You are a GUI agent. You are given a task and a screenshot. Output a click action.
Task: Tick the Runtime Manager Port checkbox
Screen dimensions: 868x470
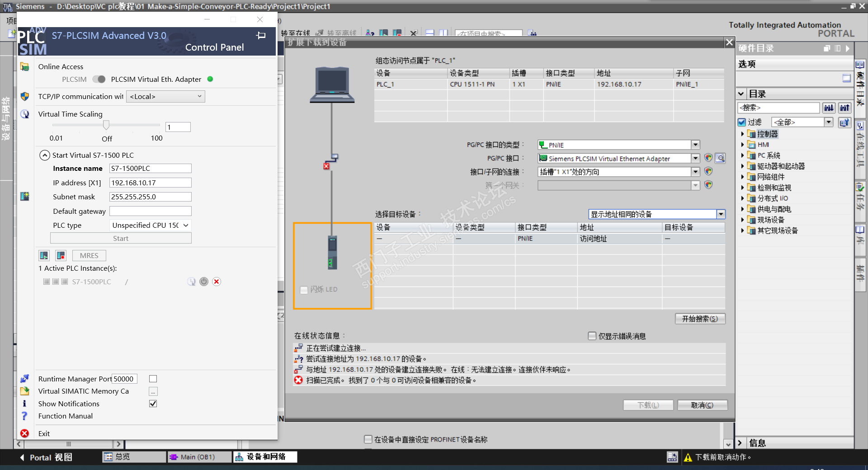click(153, 379)
